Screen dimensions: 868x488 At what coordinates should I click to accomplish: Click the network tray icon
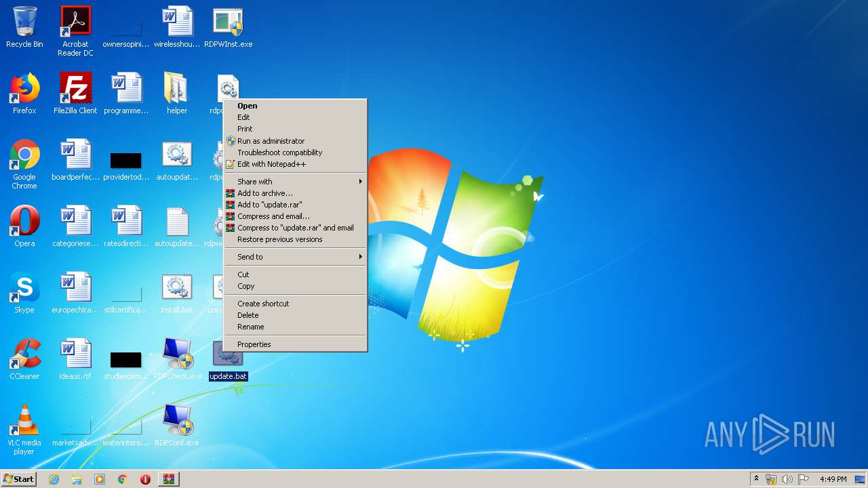771,479
